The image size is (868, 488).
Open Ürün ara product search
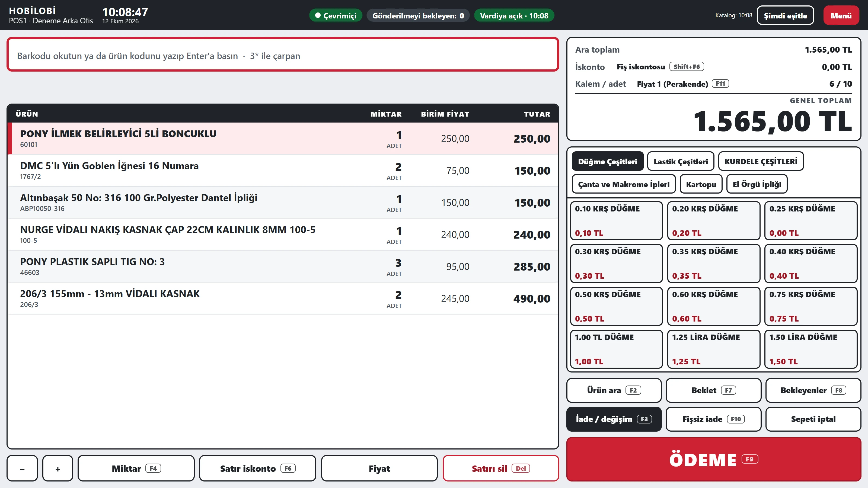click(x=614, y=390)
